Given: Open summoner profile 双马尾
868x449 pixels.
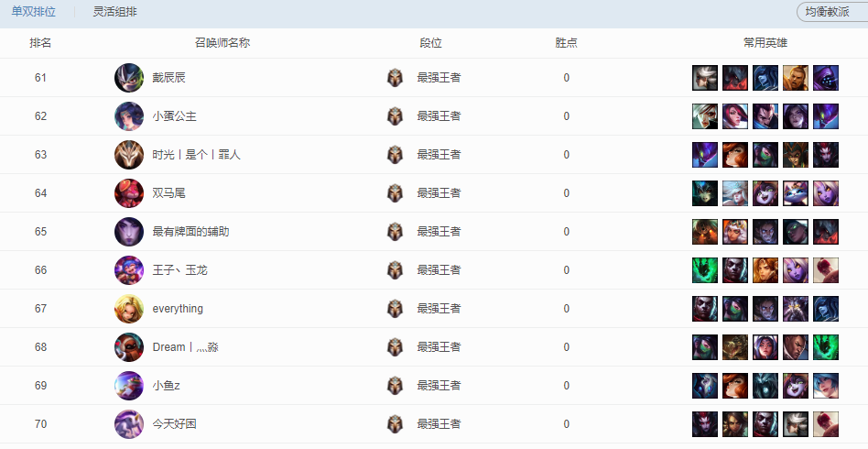Looking at the screenshot, I should pos(169,193).
